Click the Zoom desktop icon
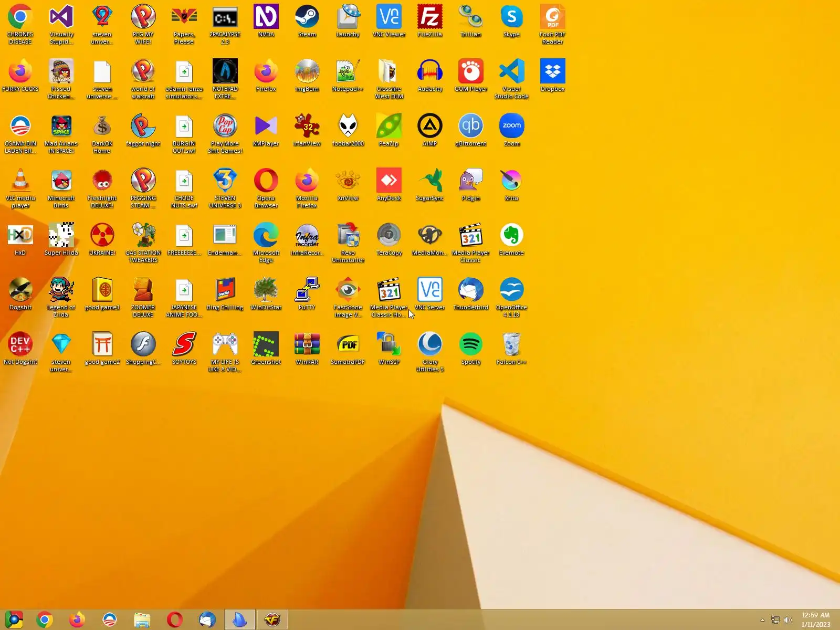 pos(512,131)
